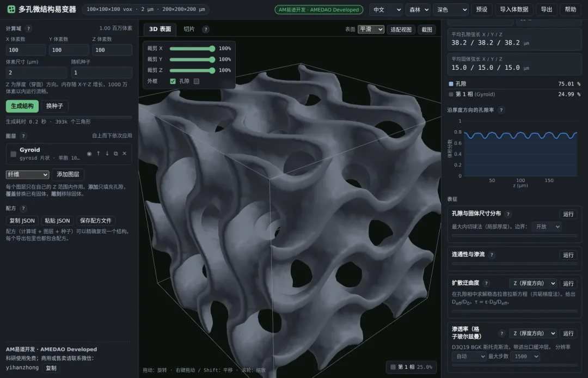Delete the Gyroid layer
Image resolution: width=588 pixels, height=378 pixels.
[x=125, y=154]
